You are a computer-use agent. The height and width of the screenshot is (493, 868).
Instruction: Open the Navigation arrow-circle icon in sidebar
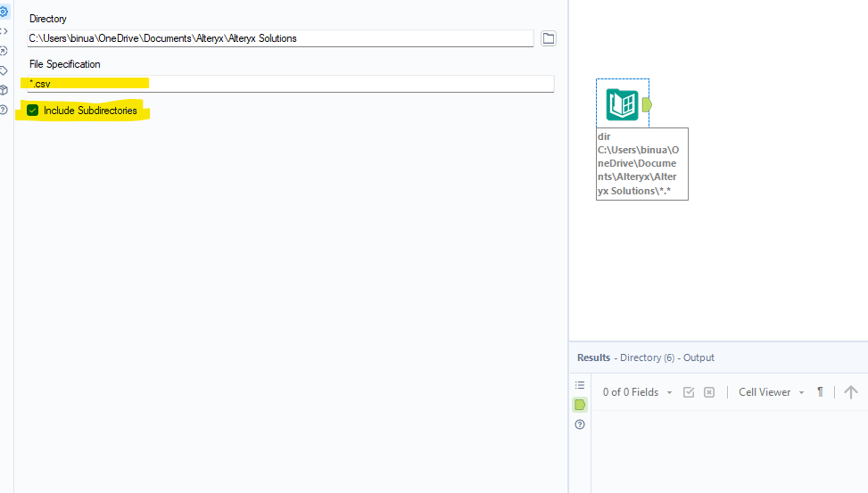(x=4, y=51)
